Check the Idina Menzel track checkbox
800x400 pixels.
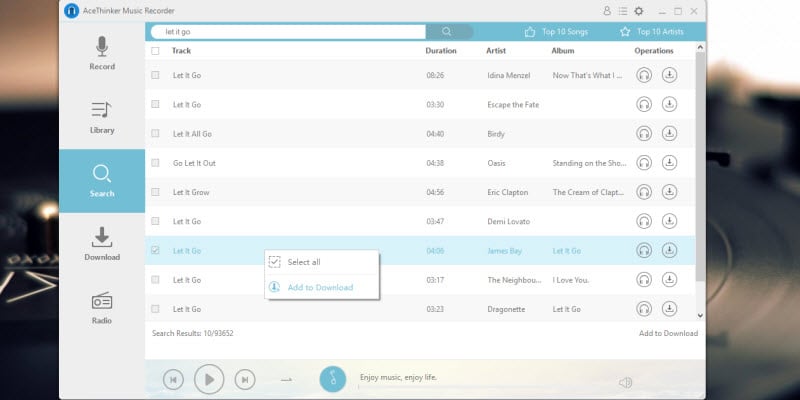[155, 75]
